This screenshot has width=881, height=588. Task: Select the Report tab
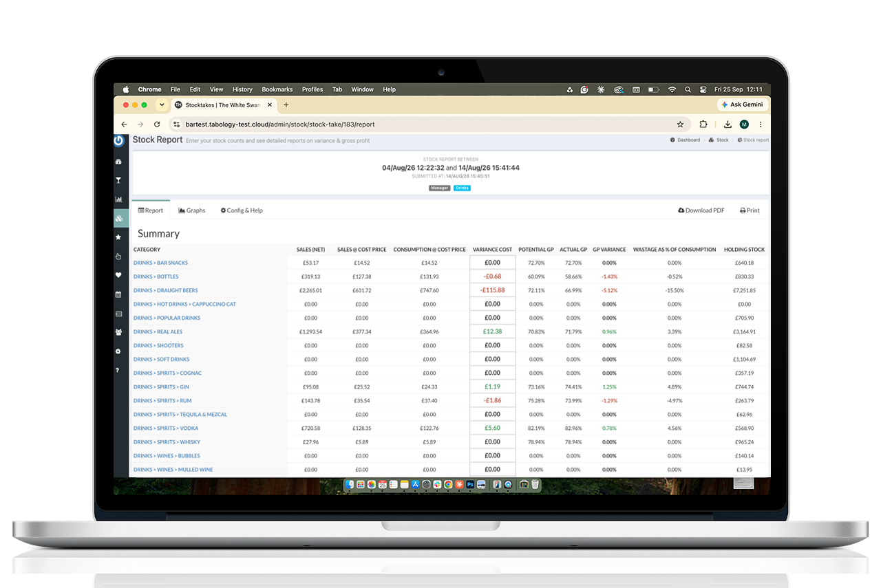coord(151,210)
